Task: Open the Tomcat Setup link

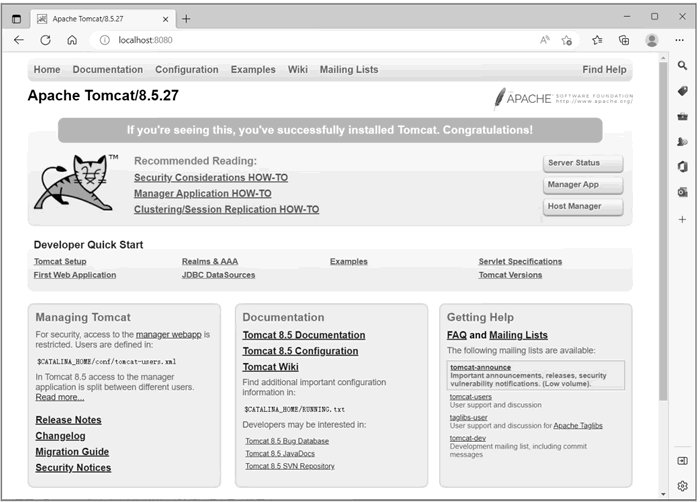Action: click(x=60, y=262)
